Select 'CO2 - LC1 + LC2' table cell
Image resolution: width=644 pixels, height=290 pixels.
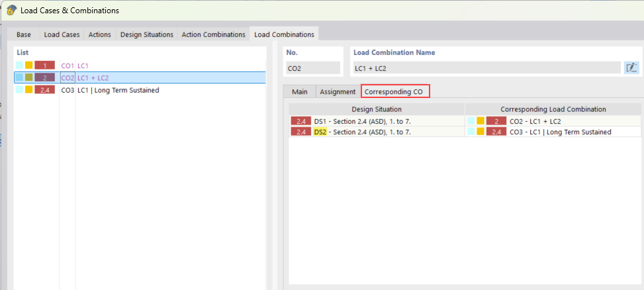point(553,121)
